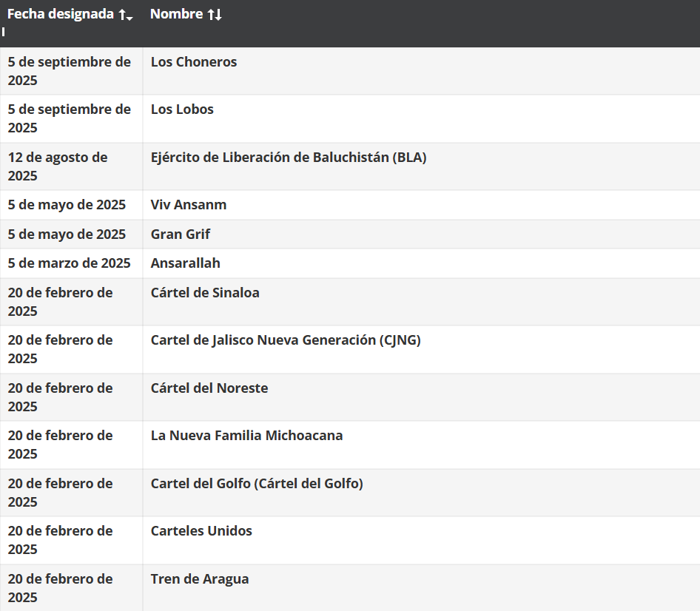Screen dimensions: 700x611
Task: Select the Gran Grif entry
Action: coord(181,234)
